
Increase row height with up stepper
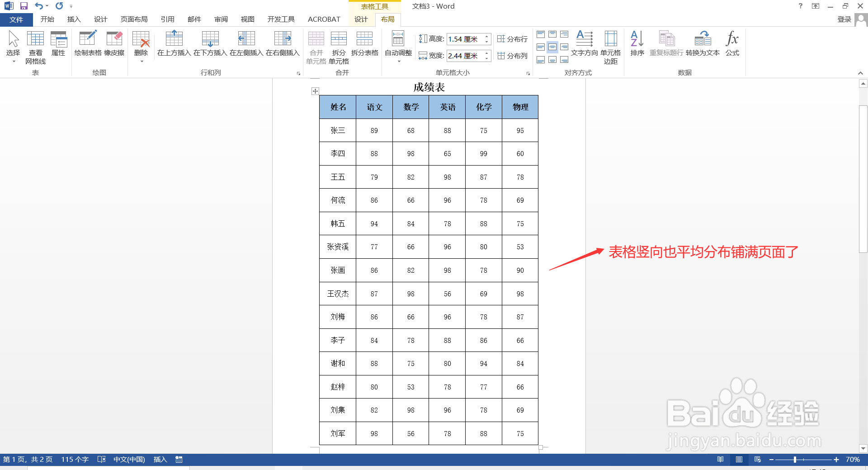[x=487, y=37]
